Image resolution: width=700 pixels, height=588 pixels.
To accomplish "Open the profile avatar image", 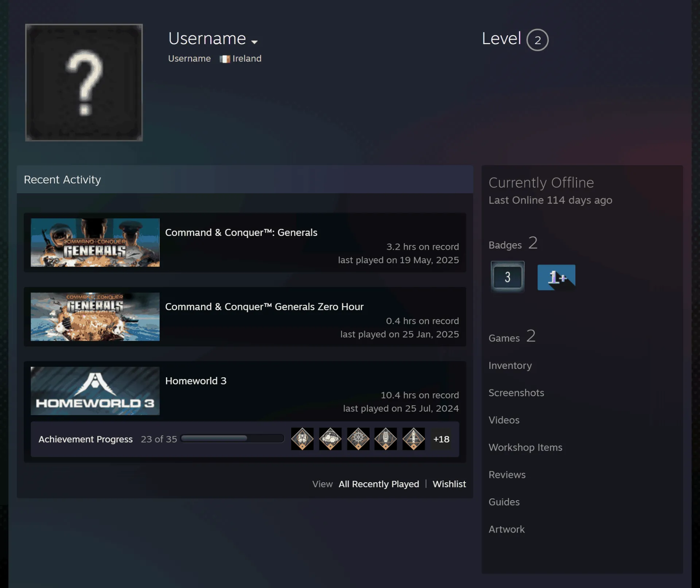I will (x=84, y=82).
